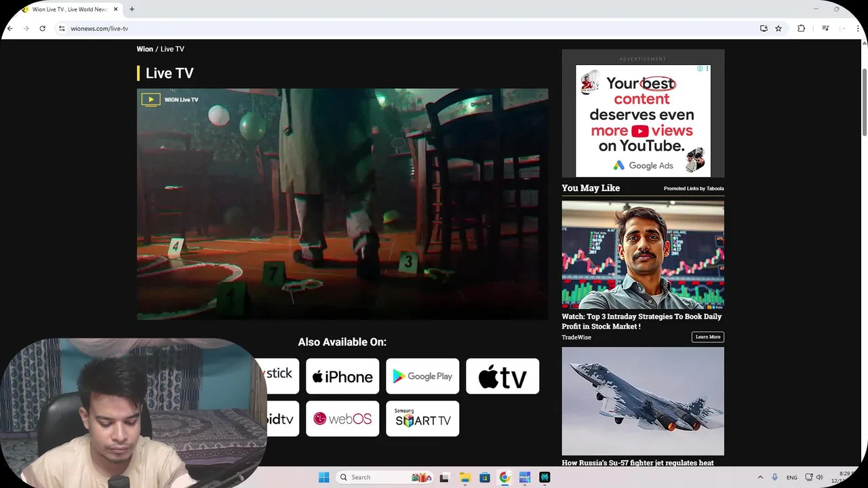Reload the Wion Live TV page
This screenshot has height=488, width=868.
coord(42,28)
